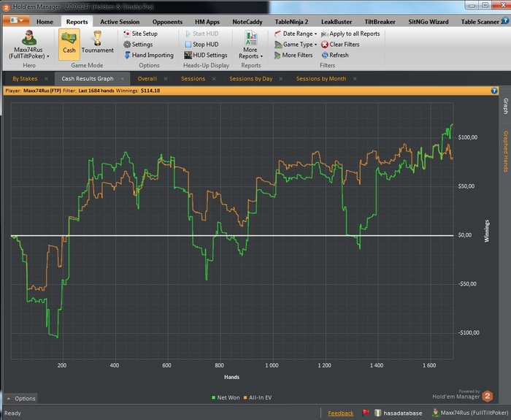511x420 pixels.
Task: Open the Sessions by Day report tab
Action: tap(250, 79)
